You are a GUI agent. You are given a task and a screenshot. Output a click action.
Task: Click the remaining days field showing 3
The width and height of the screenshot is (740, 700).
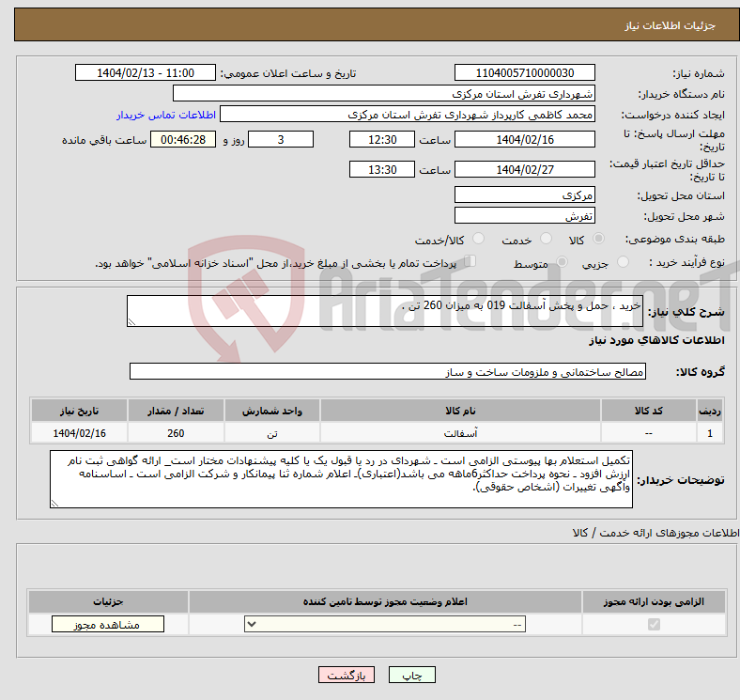(281, 139)
